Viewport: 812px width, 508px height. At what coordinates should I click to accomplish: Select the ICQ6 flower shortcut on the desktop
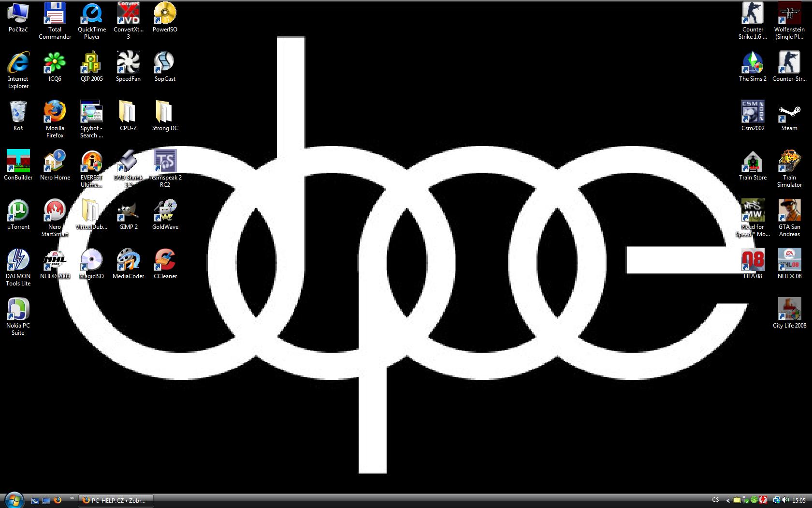(x=55, y=67)
